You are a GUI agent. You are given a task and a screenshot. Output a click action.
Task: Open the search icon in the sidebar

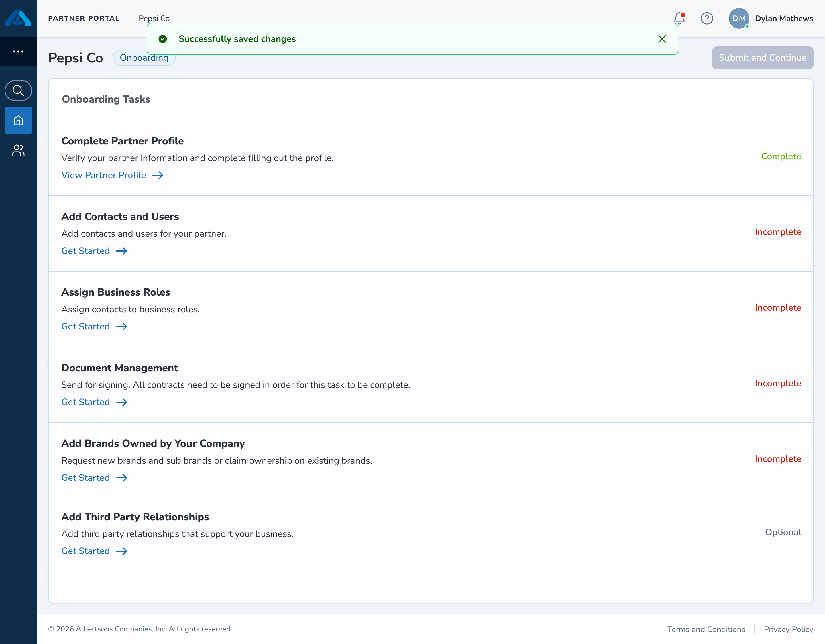pos(18,90)
